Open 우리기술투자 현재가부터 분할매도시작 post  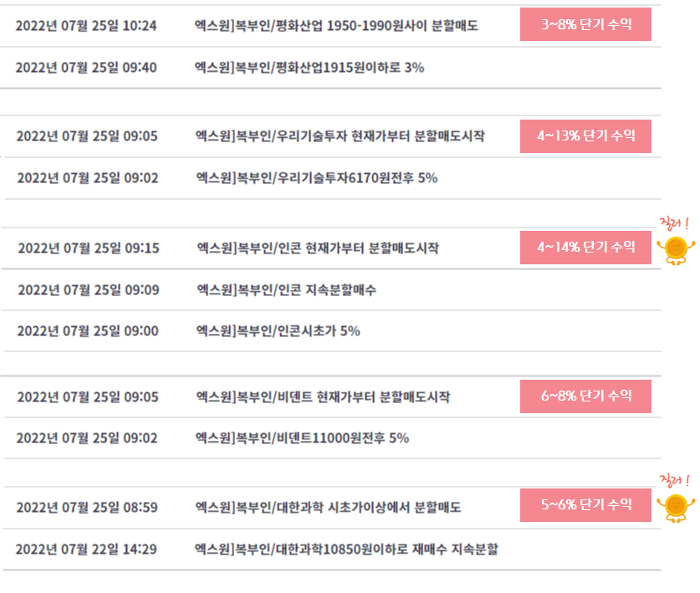click(340, 136)
